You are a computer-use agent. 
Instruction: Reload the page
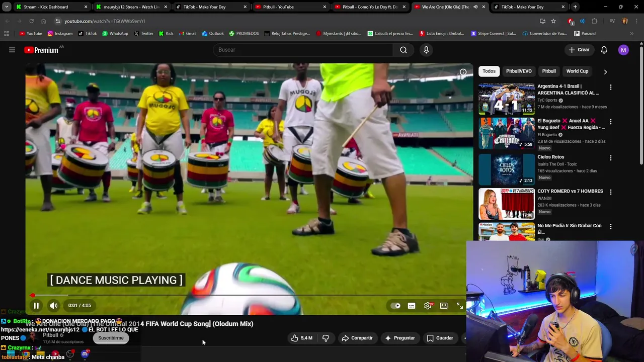31,21
